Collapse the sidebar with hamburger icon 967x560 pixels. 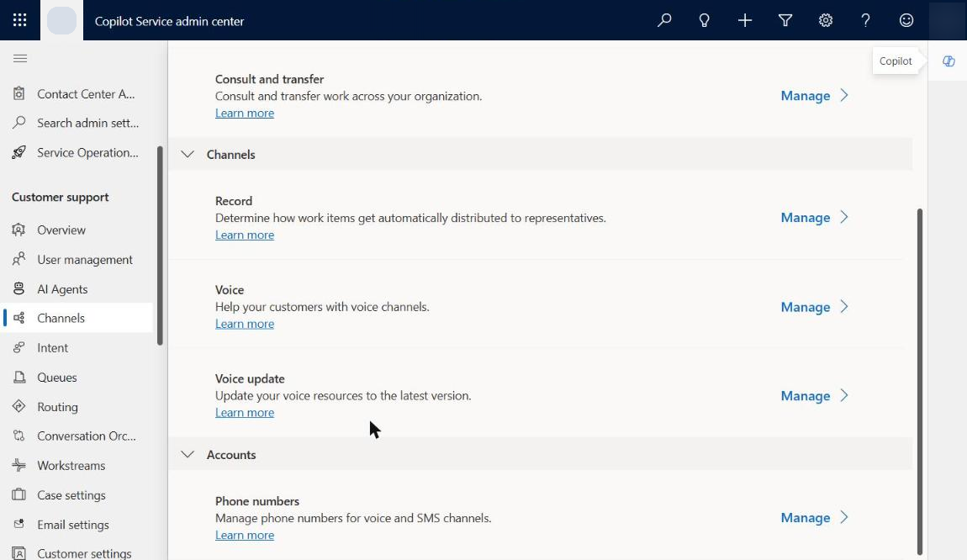tap(19, 58)
